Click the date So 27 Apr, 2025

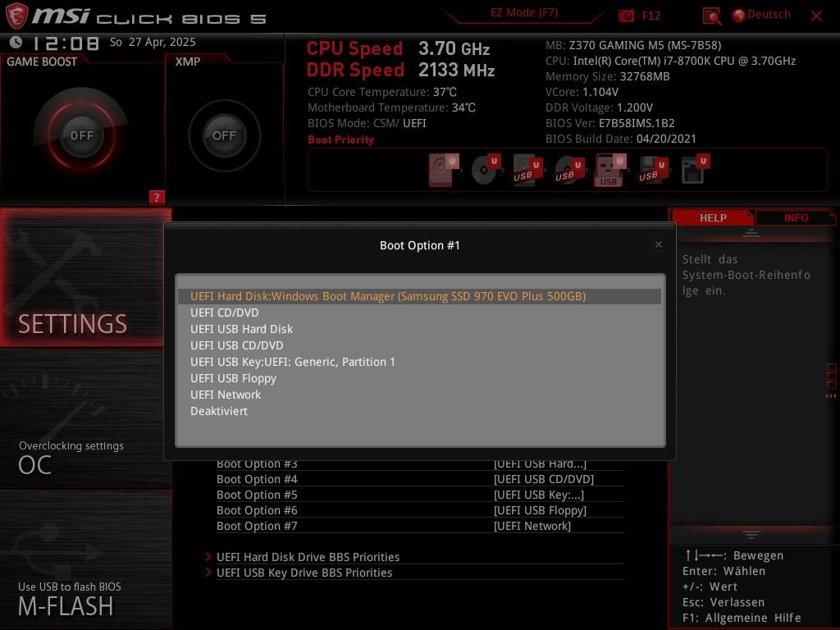click(x=153, y=42)
